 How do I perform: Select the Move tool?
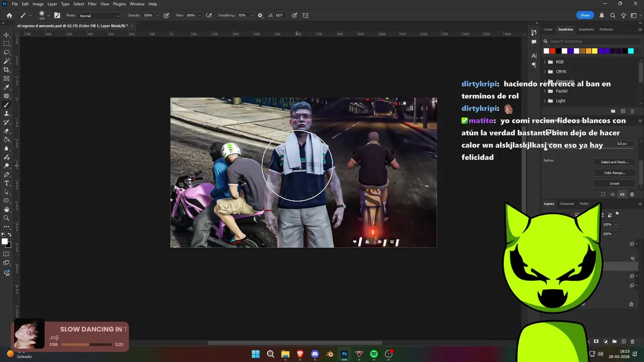(7, 35)
